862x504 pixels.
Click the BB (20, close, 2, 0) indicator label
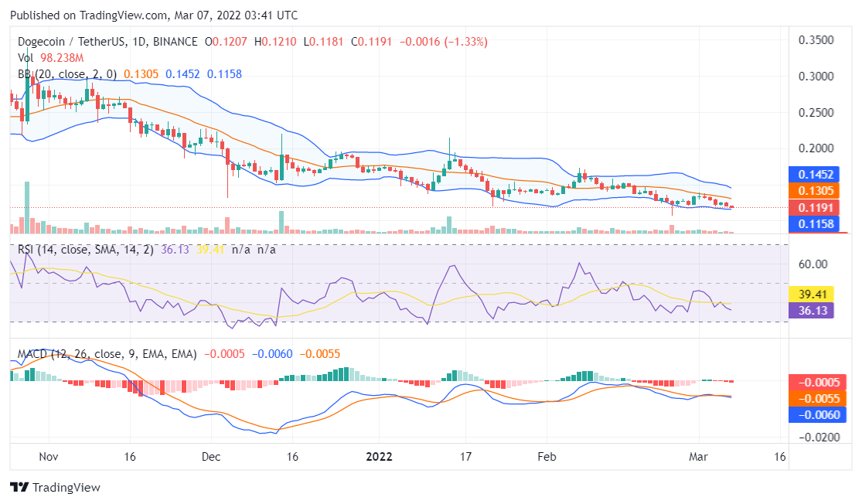pyautogui.click(x=67, y=74)
